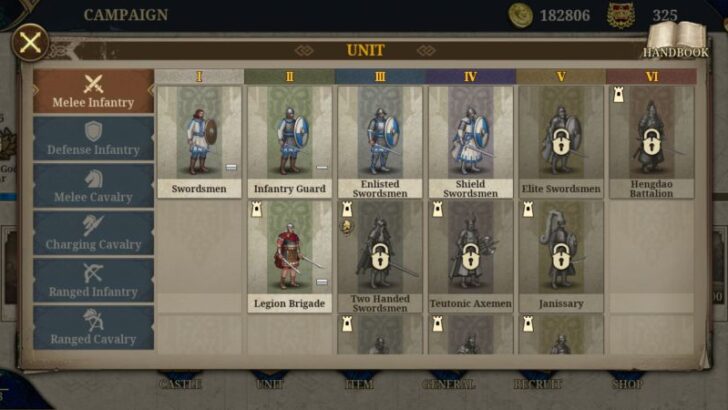
Task: Choose the Charging Cavalry category
Action: (93, 233)
